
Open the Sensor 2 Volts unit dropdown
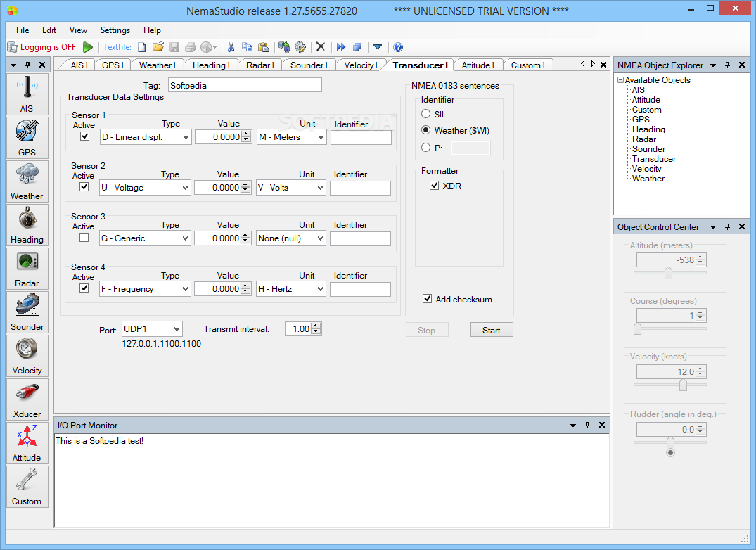[291, 188]
